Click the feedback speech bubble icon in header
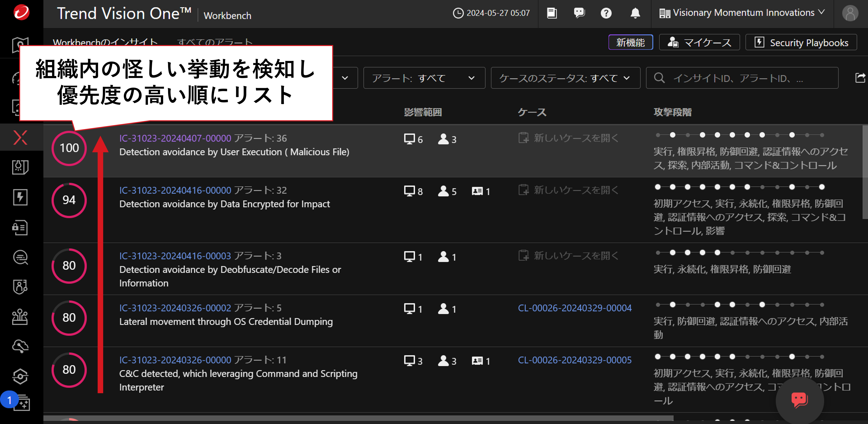Image resolution: width=868 pixels, height=424 pixels. (x=579, y=13)
